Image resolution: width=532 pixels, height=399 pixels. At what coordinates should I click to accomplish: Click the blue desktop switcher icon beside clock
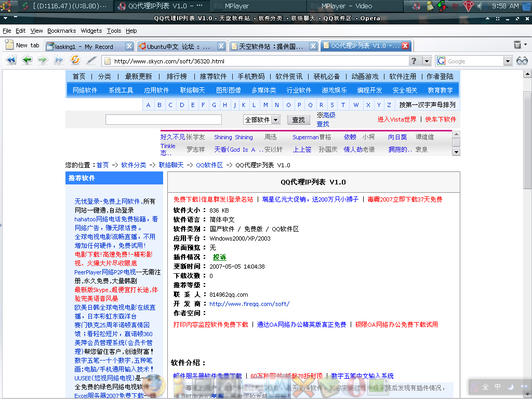click(x=526, y=6)
